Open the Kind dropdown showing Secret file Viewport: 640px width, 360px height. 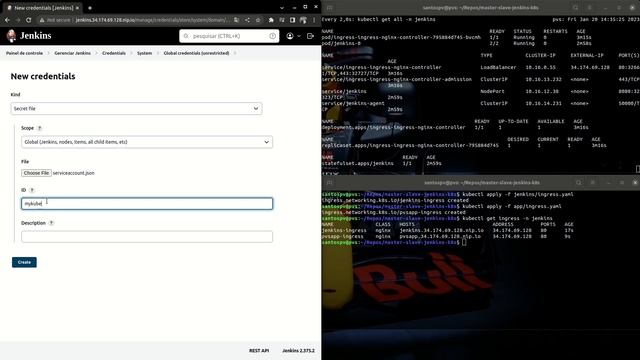136,109
